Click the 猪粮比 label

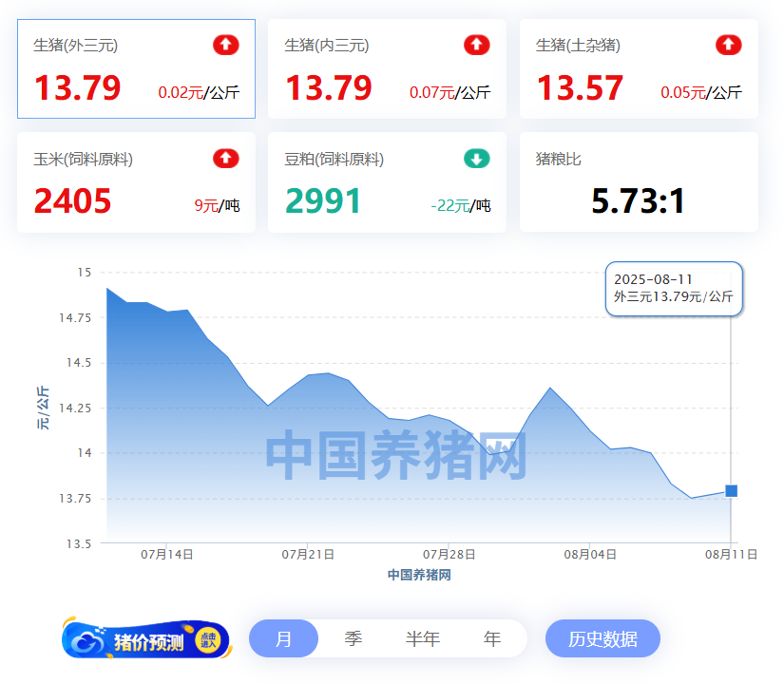(x=558, y=159)
